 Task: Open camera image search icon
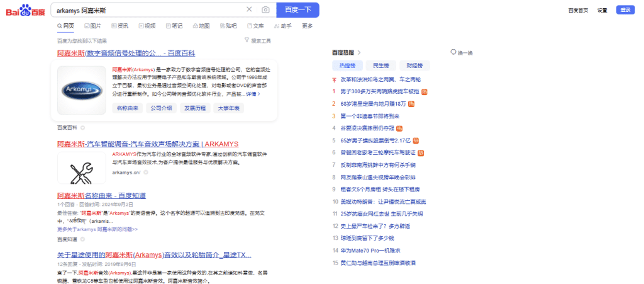coord(266,10)
